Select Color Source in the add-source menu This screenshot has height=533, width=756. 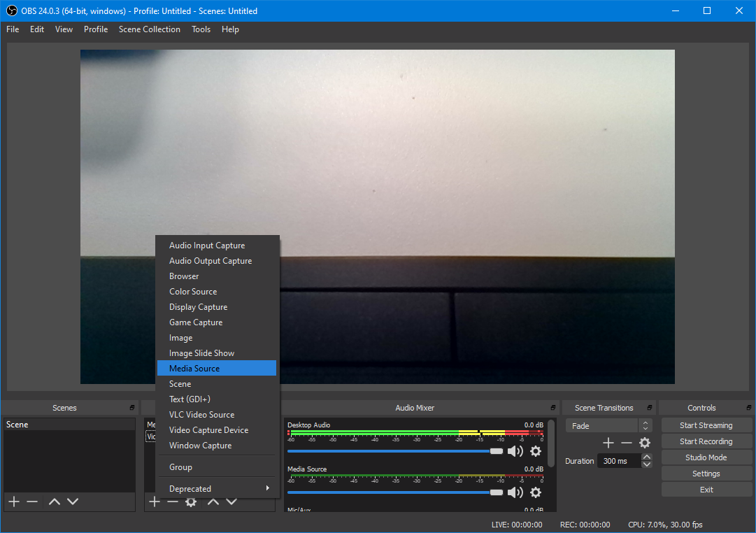217,292
